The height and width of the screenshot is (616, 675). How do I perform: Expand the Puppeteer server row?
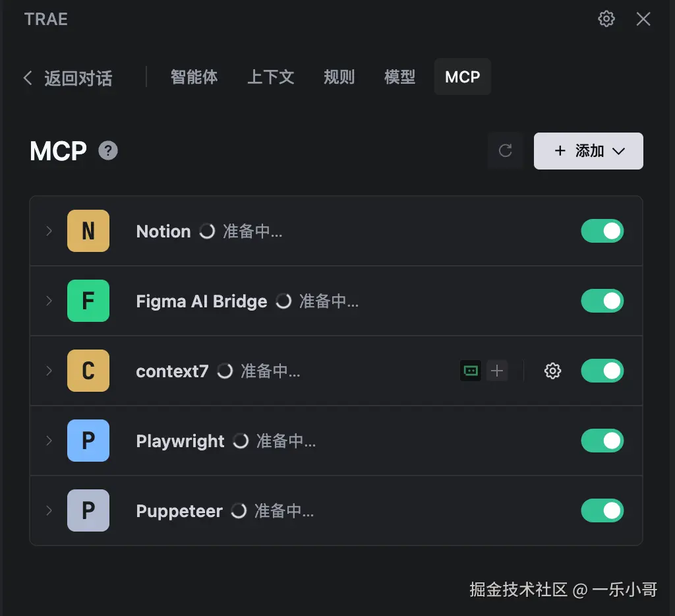pyautogui.click(x=49, y=510)
